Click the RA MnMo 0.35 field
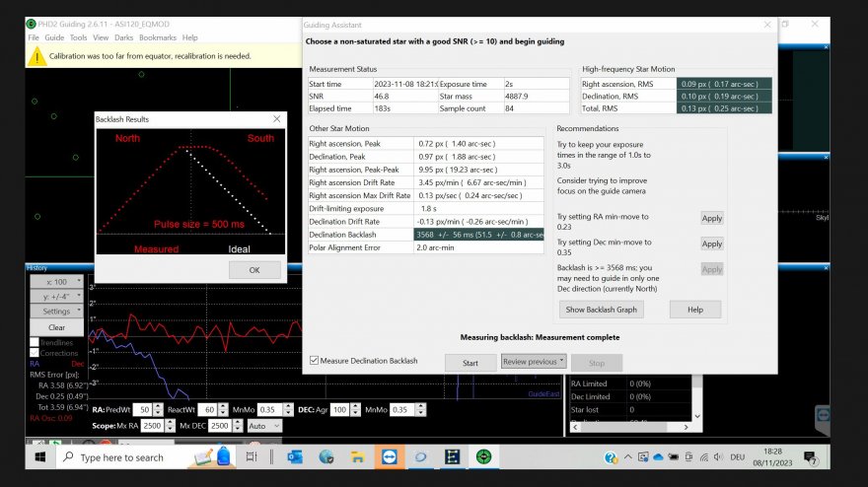Screen dimensions: 868x487 270,409
